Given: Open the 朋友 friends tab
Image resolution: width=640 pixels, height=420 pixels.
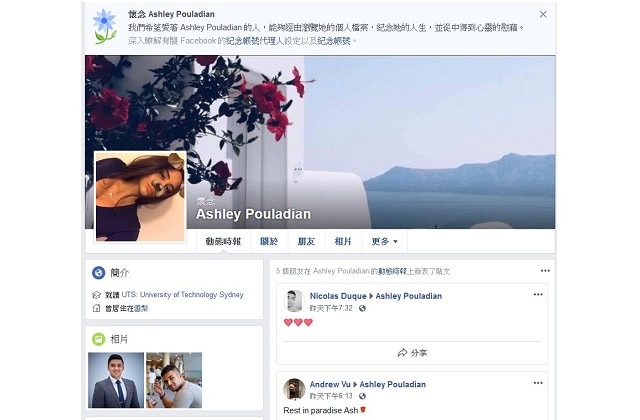Looking at the screenshot, I should (306, 241).
